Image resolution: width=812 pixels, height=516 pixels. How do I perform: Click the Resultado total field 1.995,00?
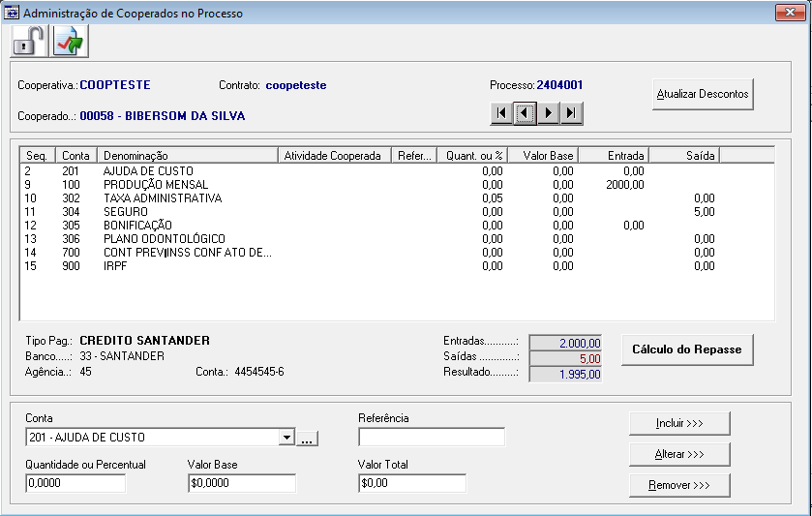565,374
